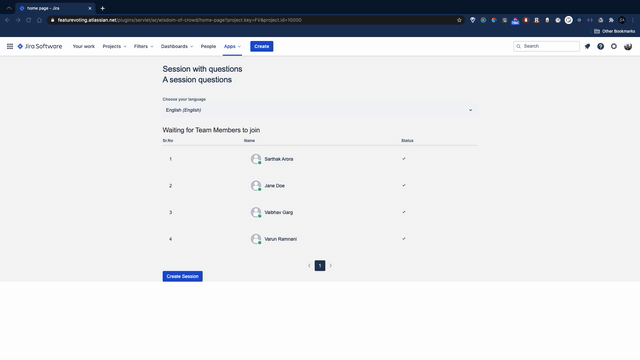Click the status checkmark for Jane Doe
Image resolution: width=640 pixels, height=360 pixels.
[x=404, y=185]
